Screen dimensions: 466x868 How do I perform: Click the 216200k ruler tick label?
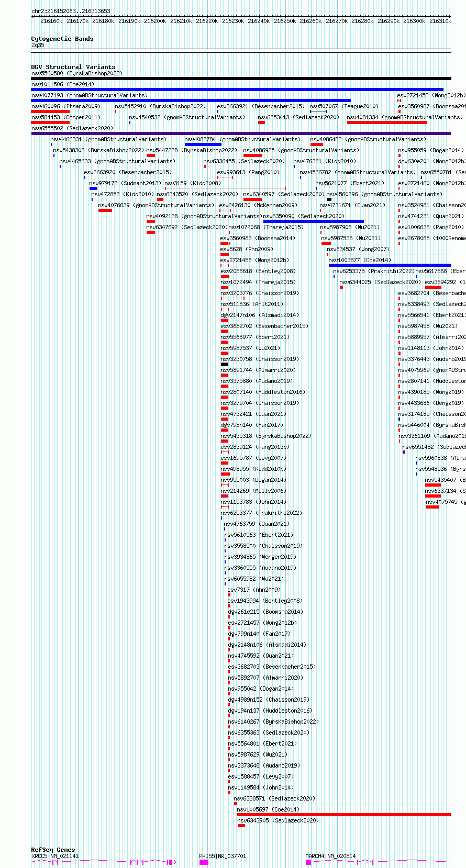pos(155,21)
